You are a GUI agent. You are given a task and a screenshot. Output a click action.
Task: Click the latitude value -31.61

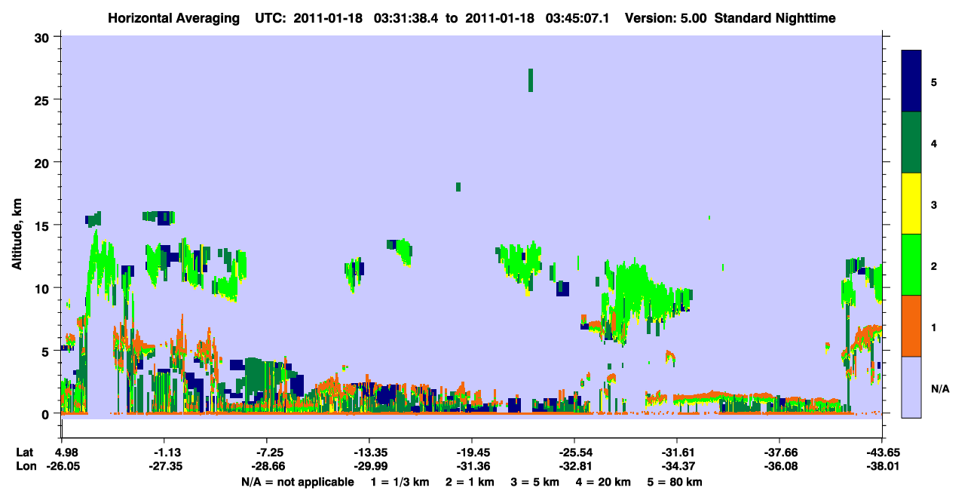pos(676,452)
